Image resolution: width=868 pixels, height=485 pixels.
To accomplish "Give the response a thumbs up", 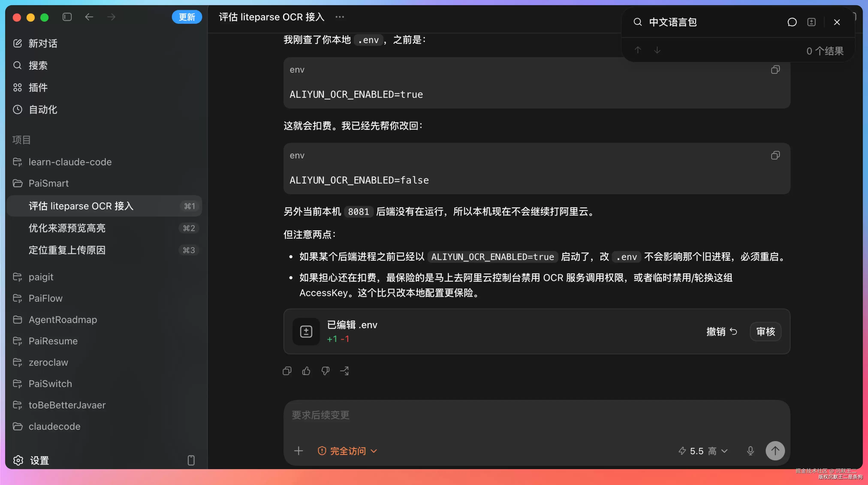I will point(306,371).
